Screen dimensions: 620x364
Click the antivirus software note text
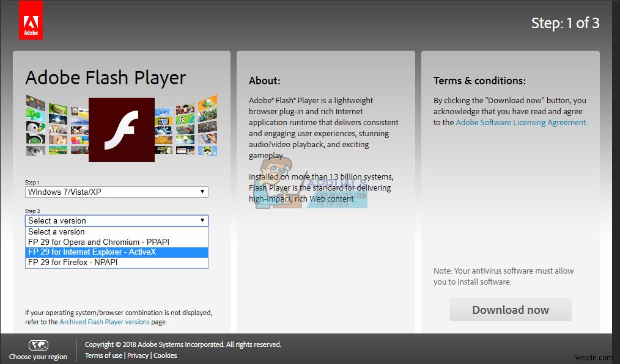(503, 276)
